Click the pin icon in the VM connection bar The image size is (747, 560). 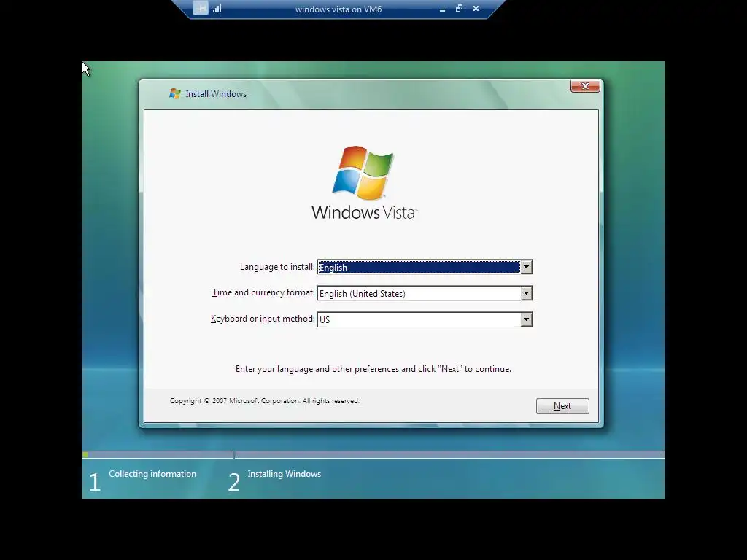tap(201, 8)
